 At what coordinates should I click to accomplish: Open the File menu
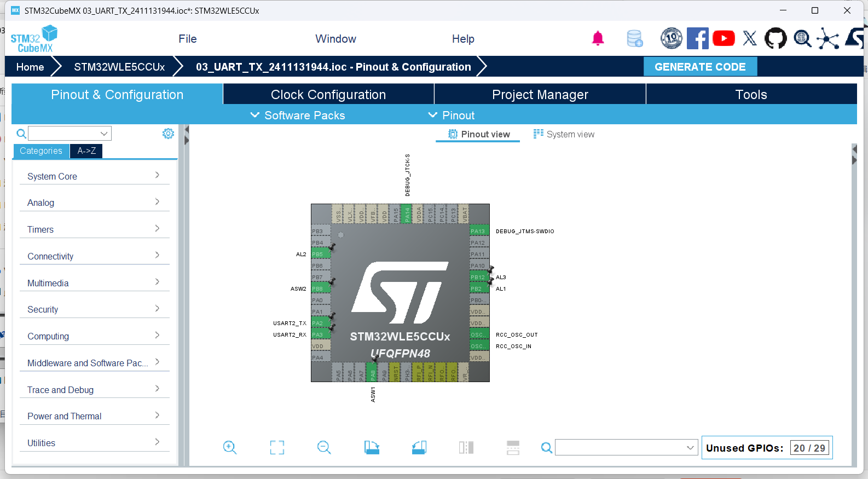click(x=187, y=39)
